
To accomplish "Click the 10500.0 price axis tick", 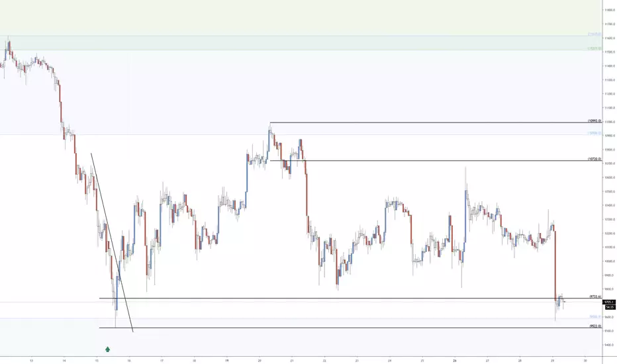I will 610,192.
